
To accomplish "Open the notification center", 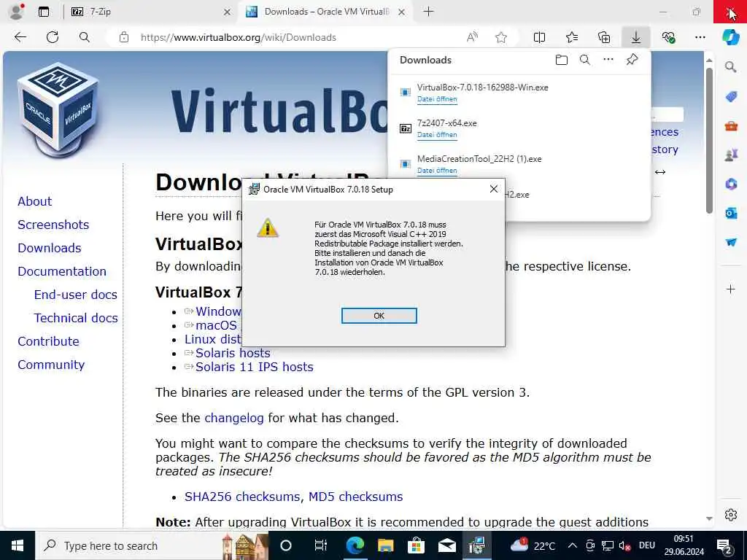I will [x=724, y=547].
